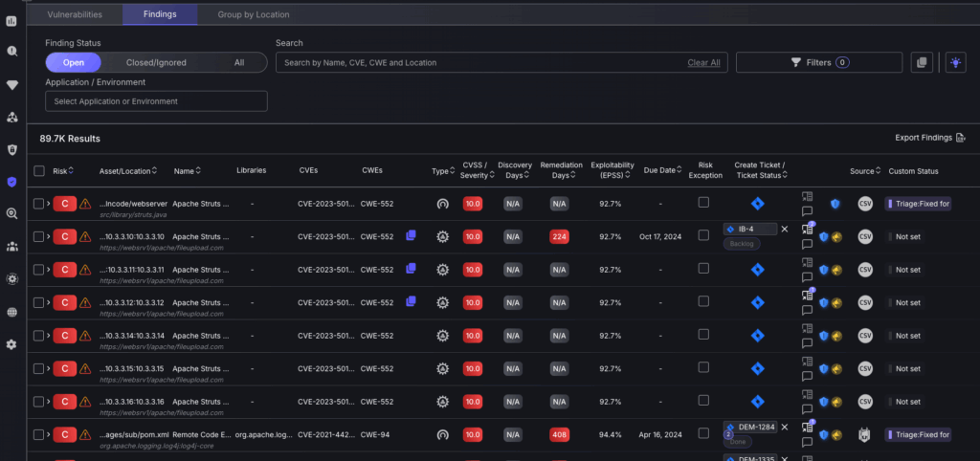Open settings gear at bottom of sidebar
This screenshot has width=980, height=461.
[x=11, y=344]
